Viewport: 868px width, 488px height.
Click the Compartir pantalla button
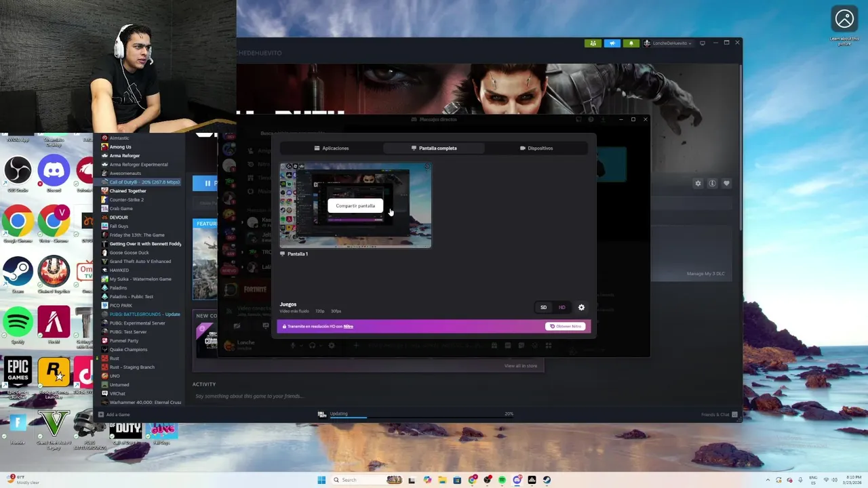[x=355, y=205]
